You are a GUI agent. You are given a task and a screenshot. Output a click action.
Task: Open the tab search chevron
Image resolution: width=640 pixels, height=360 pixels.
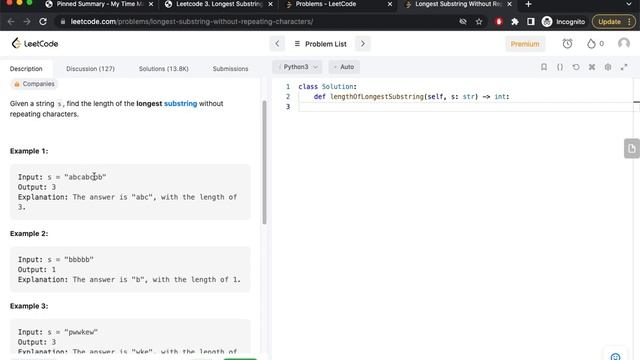pyautogui.click(x=629, y=4)
